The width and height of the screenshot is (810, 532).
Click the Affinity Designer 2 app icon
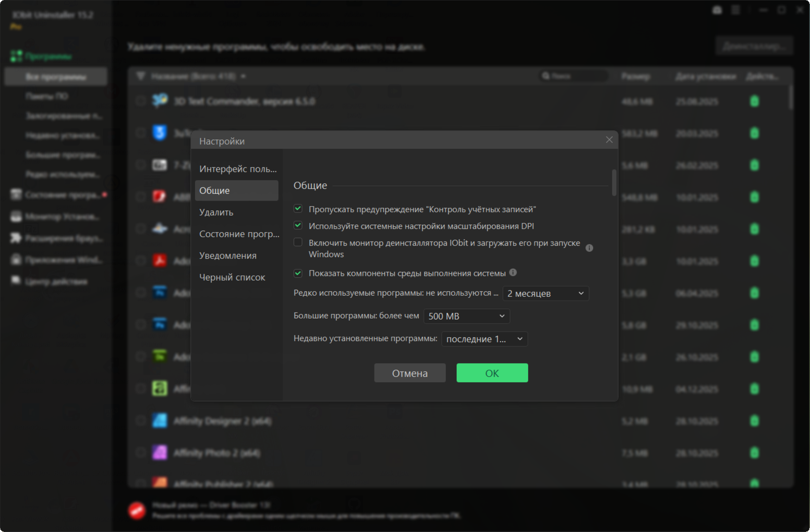pos(160,420)
